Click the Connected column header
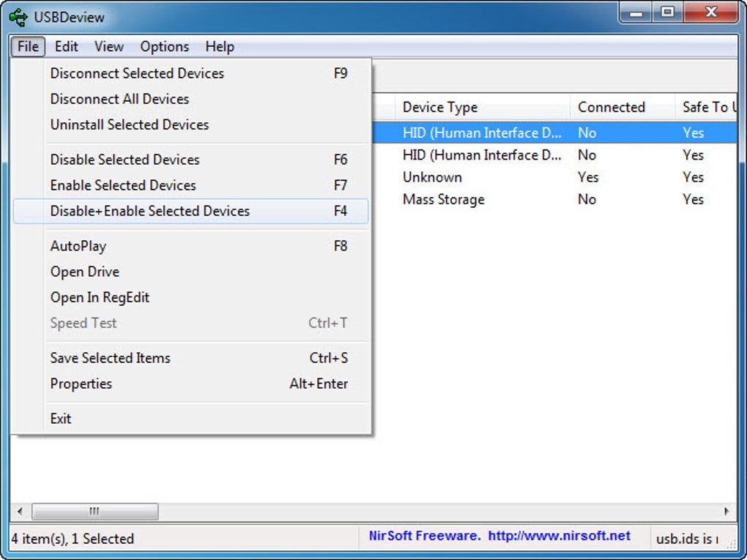The width and height of the screenshot is (747, 560). coord(612,107)
